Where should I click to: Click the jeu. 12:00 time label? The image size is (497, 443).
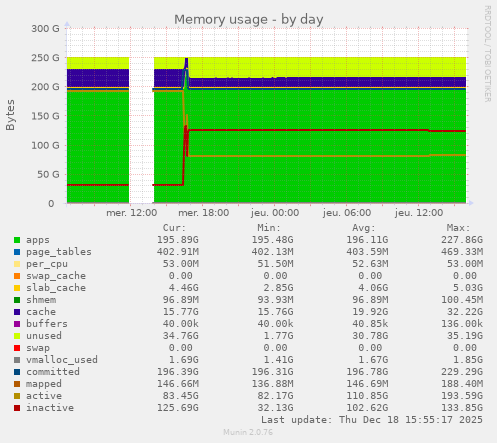pos(419,213)
